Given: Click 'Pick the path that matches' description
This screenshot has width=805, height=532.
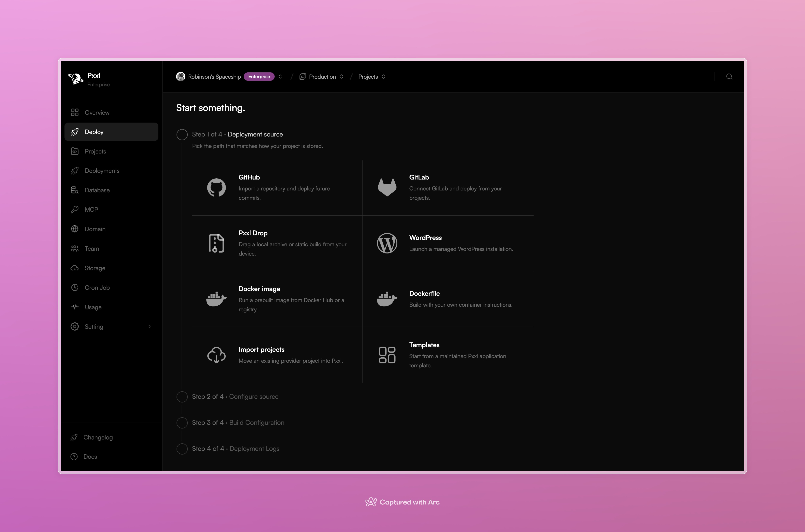Looking at the screenshot, I should click(x=257, y=146).
